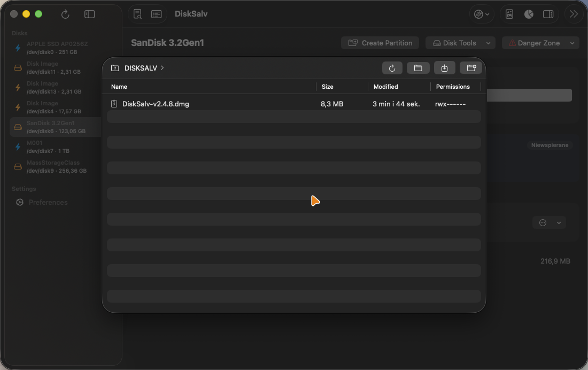This screenshot has width=588, height=370.
Task: Open the list view icon in toolbar
Action: tap(157, 14)
